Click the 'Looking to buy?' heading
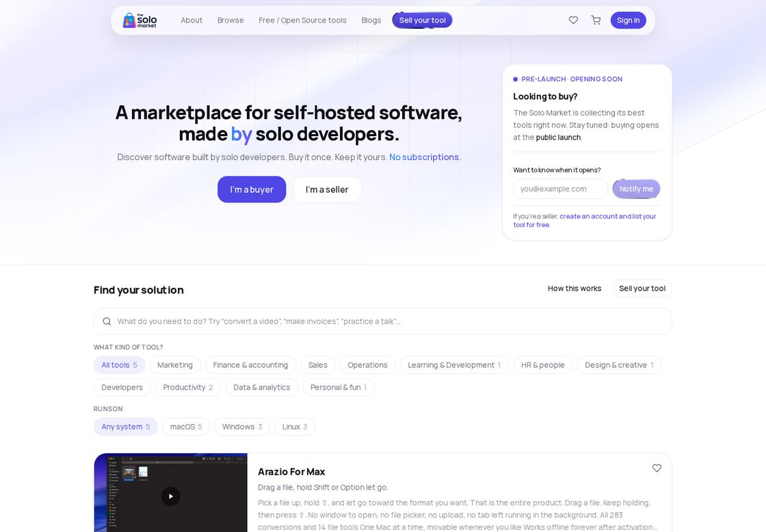The width and height of the screenshot is (766, 532). click(545, 96)
